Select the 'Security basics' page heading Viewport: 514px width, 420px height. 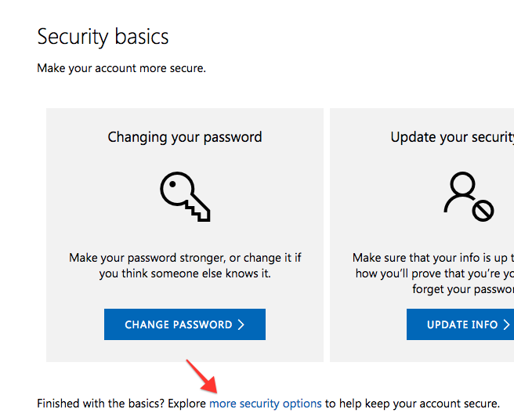103,36
